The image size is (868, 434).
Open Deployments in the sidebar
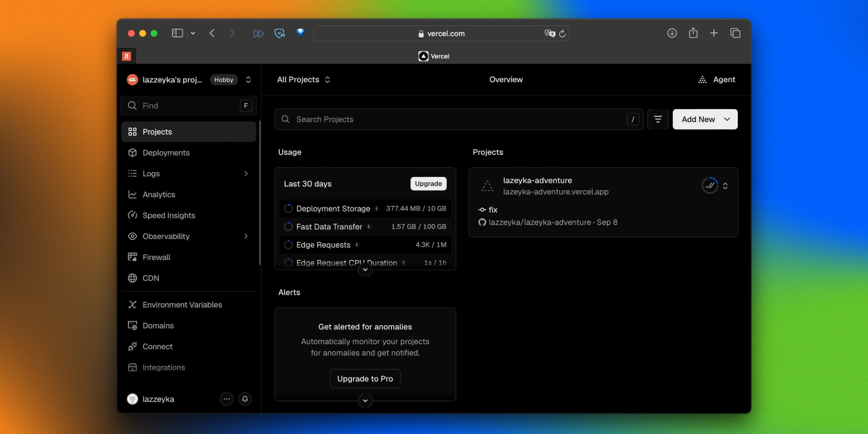(x=189, y=153)
